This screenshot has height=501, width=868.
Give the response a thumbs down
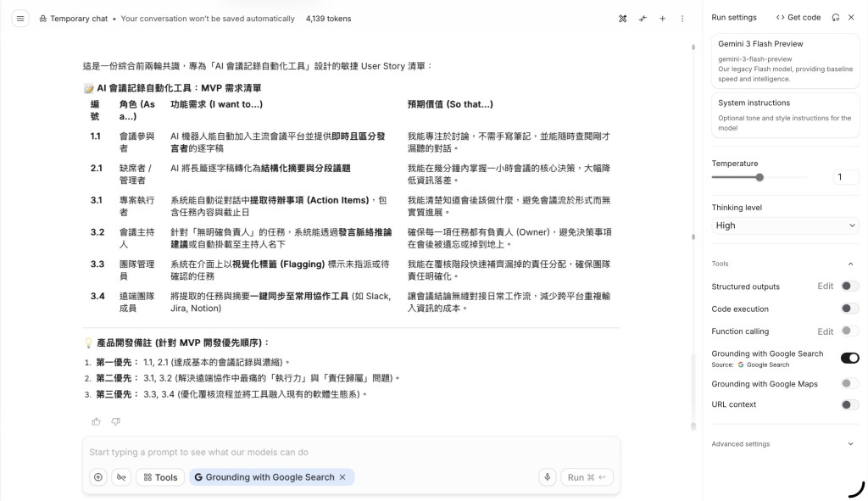[115, 422]
